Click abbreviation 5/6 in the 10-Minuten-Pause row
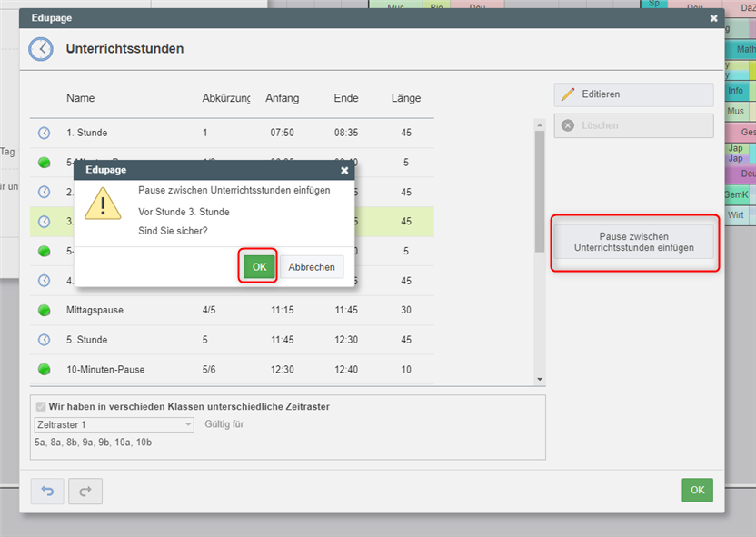This screenshot has height=537, width=756. click(209, 370)
